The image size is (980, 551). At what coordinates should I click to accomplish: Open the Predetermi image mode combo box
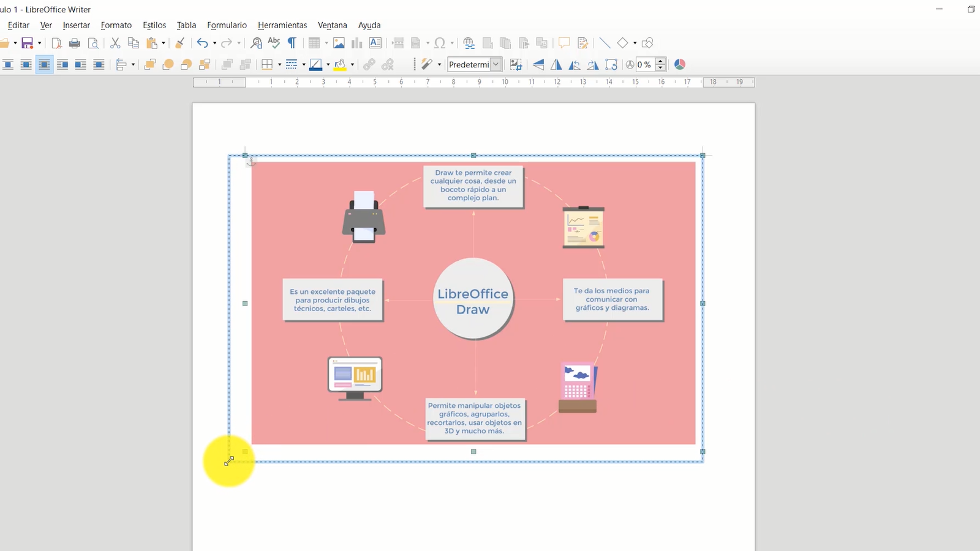pyautogui.click(x=475, y=64)
